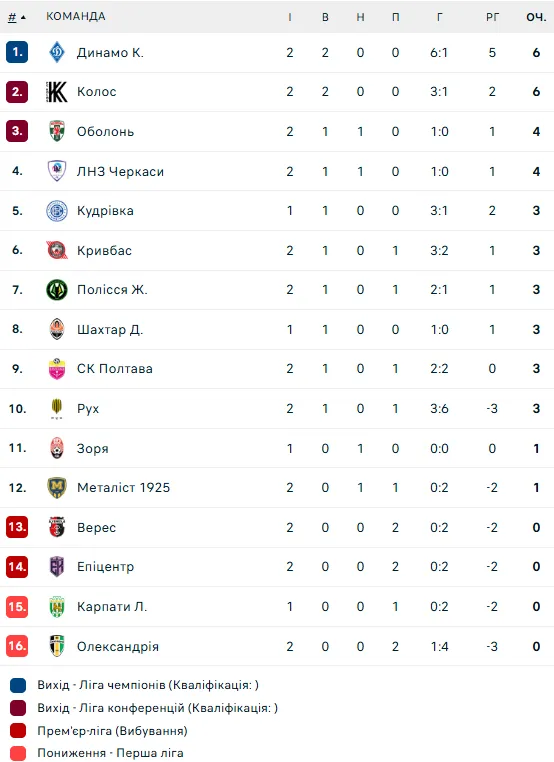The width and height of the screenshot is (554, 762).
Task: Open the ЛНЗ Черкаси team link
Action: pos(120,172)
